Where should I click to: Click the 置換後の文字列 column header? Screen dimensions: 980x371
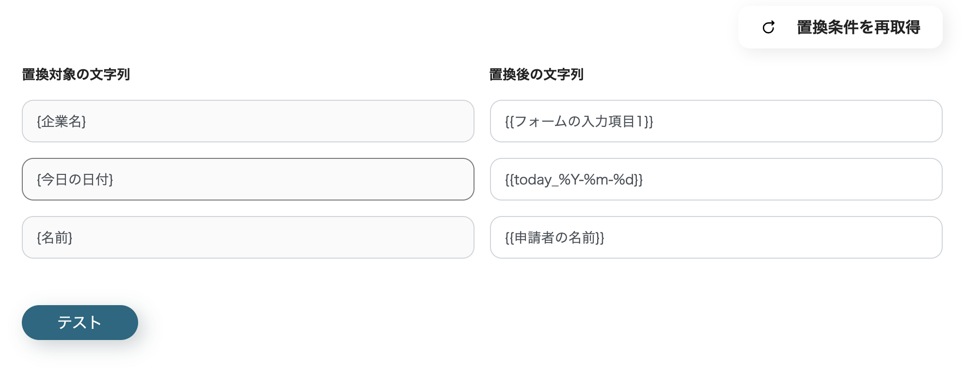pos(536,75)
